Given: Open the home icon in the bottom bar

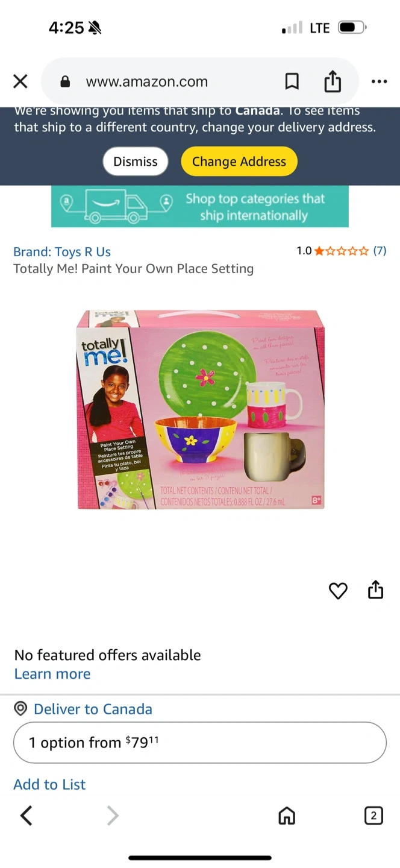Looking at the screenshot, I should (x=287, y=816).
